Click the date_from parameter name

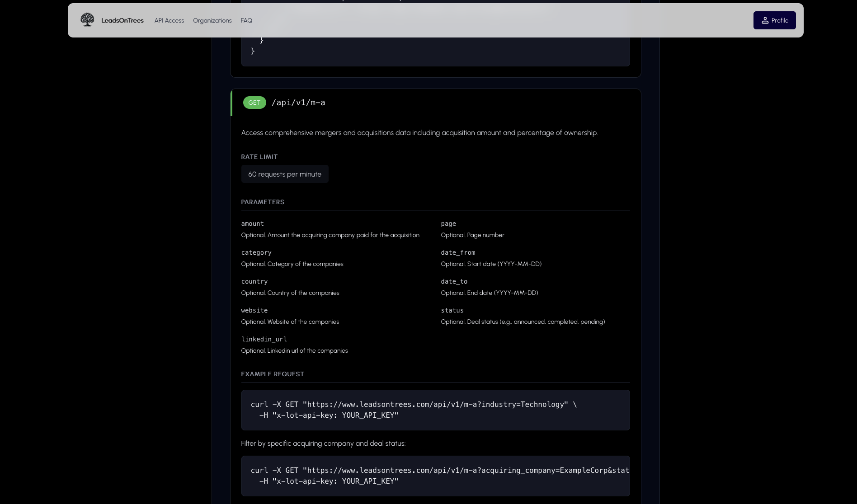click(x=458, y=252)
